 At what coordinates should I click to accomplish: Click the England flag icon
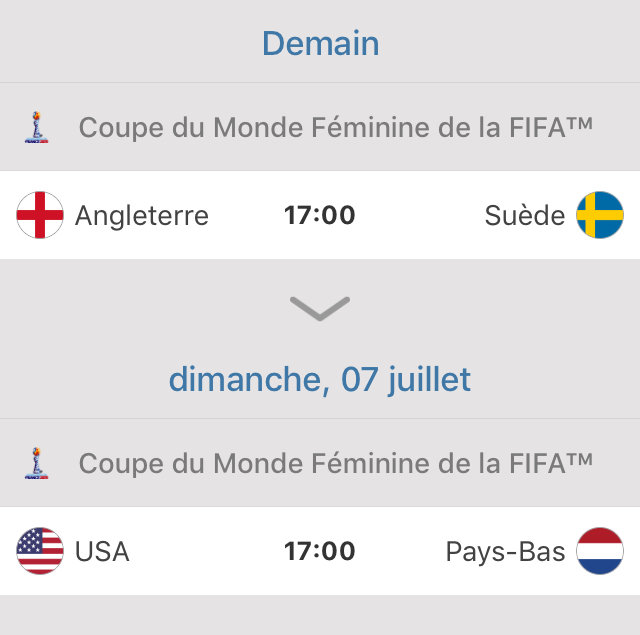tap(40, 215)
